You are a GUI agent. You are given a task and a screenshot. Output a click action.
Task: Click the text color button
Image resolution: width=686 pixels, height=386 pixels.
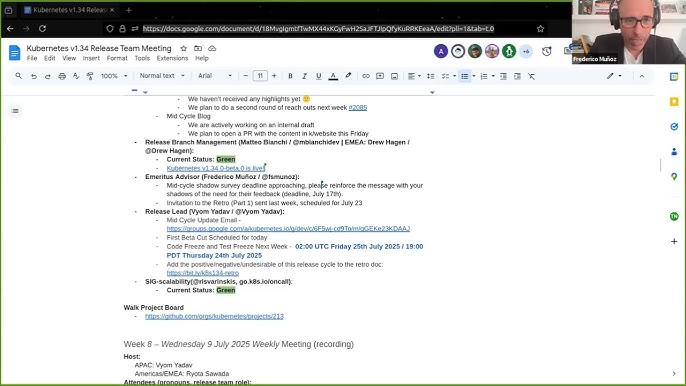333,76
